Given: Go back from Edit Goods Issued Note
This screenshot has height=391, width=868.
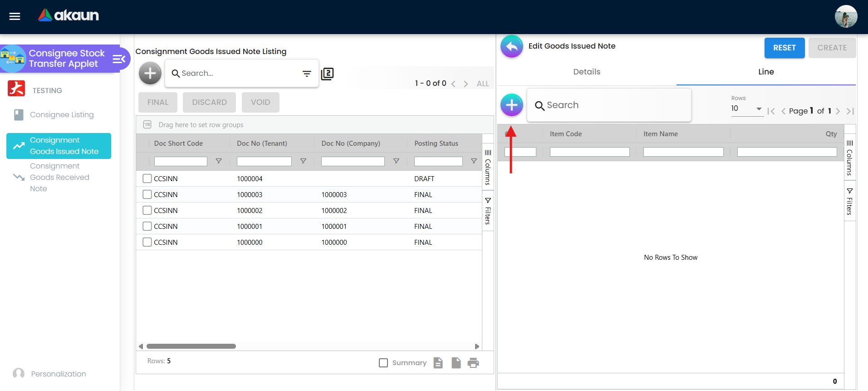Looking at the screenshot, I should [512, 46].
